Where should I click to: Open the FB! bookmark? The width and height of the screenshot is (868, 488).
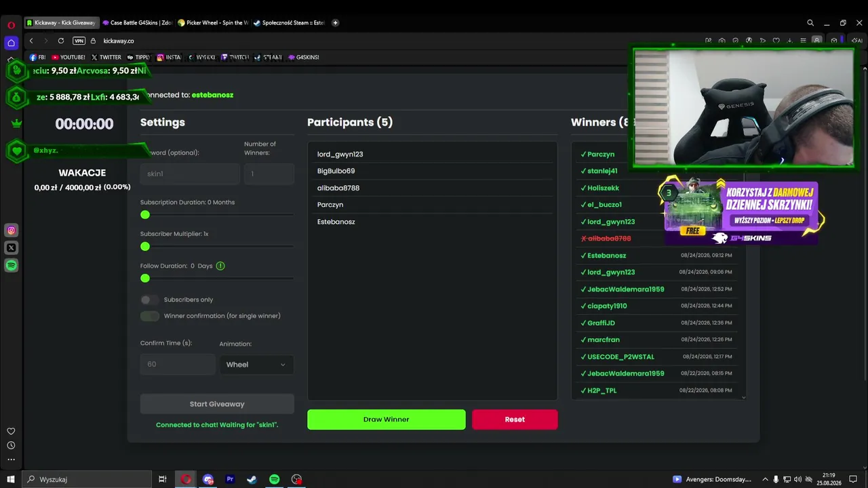38,58
